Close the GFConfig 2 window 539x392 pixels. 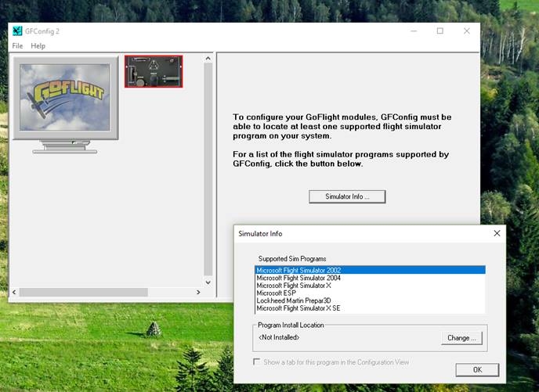point(466,31)
